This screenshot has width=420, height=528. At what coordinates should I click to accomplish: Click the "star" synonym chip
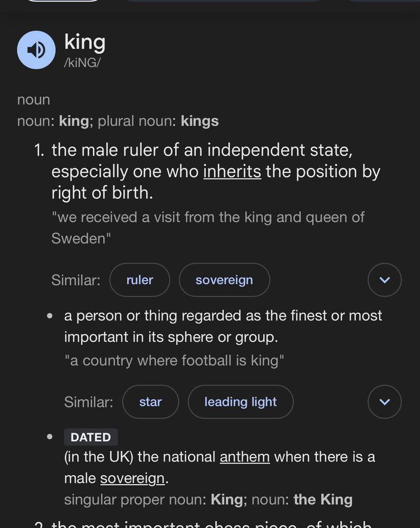coord(150,402)
